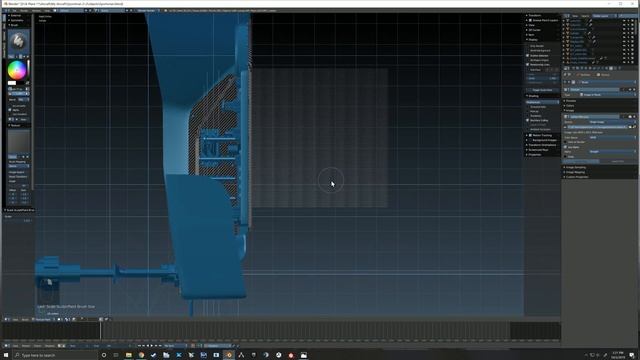Enable Only Render display option
Viewport: 640px width, 360px height.
click(527, 46)
